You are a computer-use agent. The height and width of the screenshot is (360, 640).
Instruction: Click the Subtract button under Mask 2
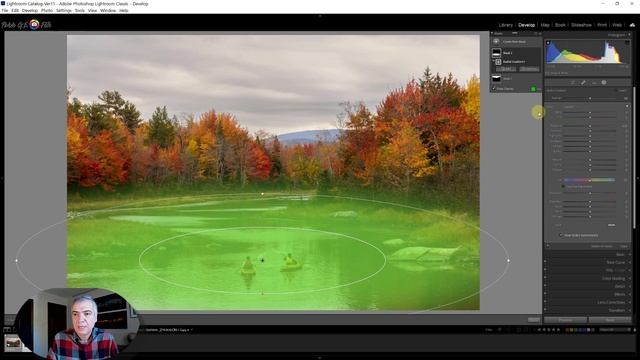coord(529,69)
